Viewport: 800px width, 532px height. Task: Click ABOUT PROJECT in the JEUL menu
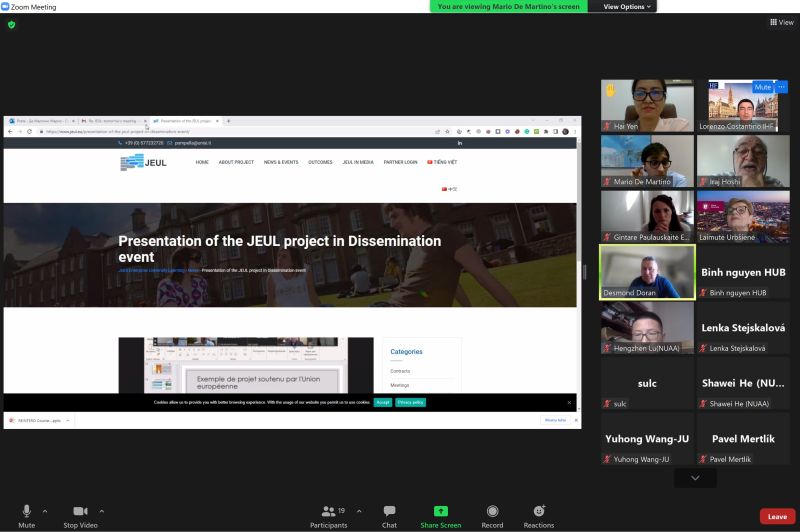(x=236, y=162)
